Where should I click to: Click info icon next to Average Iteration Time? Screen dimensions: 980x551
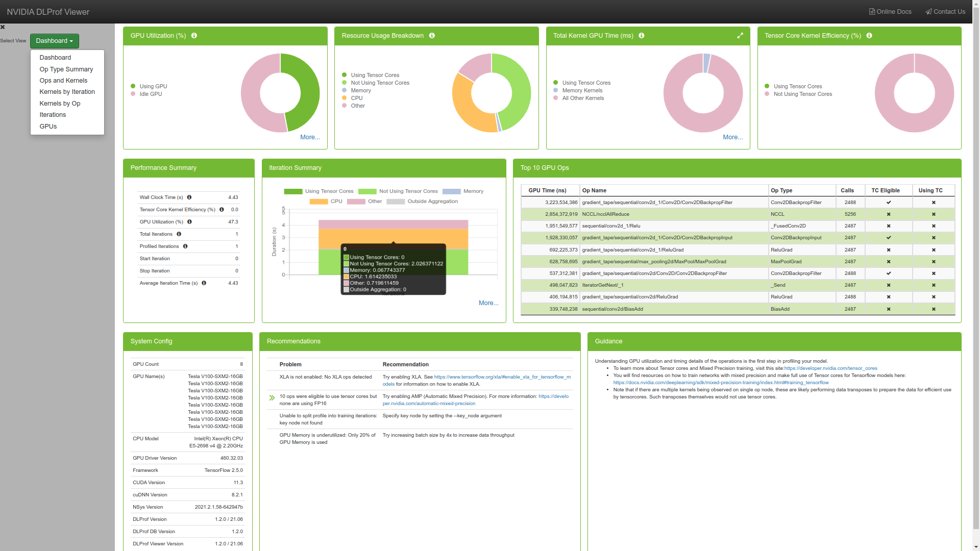click(204, 283)
